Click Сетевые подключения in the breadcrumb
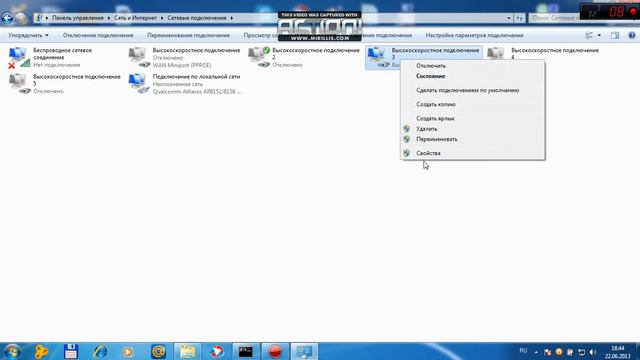 click(197, 18)
